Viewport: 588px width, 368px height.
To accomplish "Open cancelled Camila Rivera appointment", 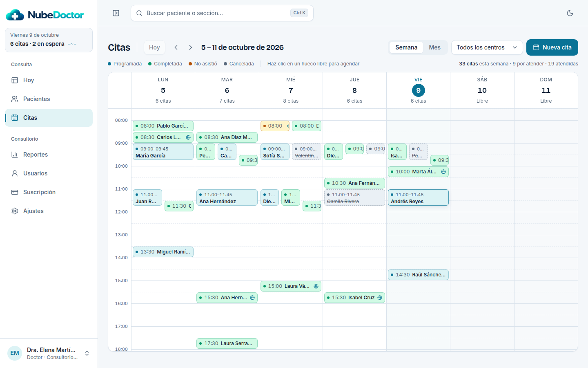I will coord(354,197).
